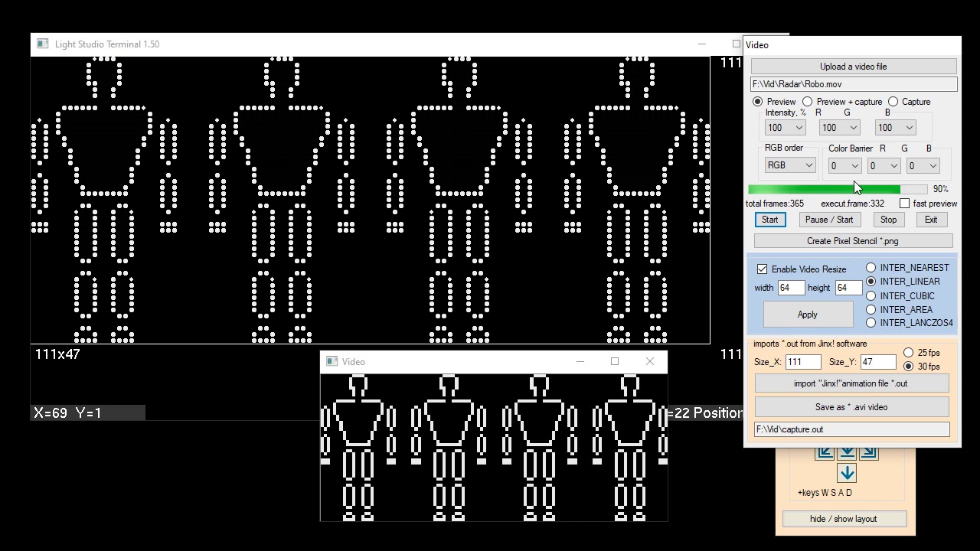Image resolution: width=980 pixels, height=551 pixels.
Task: Click the Light Studio Terminal 1.50 title
Action: pyautogui.click(x=107, y=44)
